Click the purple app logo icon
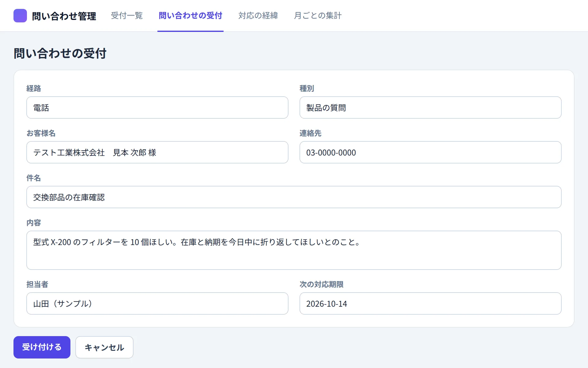The height and width of the screenshot is (368, 588). pos(20,16)
